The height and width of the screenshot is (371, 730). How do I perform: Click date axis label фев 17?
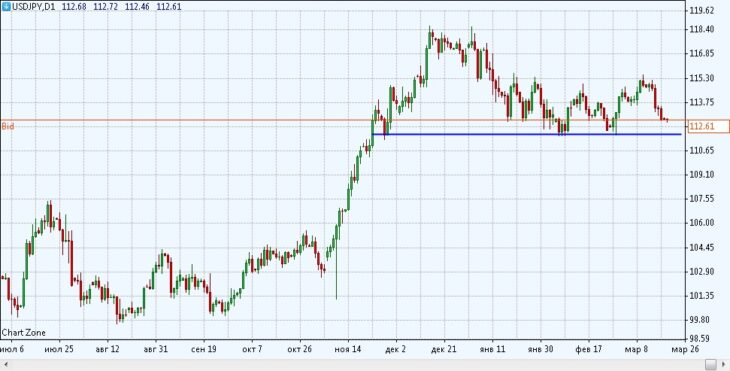[588, 349]
